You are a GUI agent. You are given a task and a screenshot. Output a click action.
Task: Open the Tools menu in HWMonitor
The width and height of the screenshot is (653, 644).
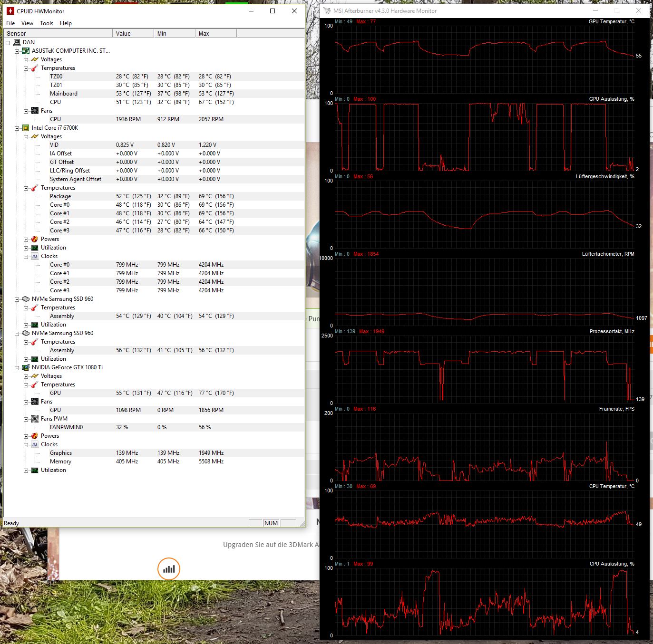(x=47, y=23)
